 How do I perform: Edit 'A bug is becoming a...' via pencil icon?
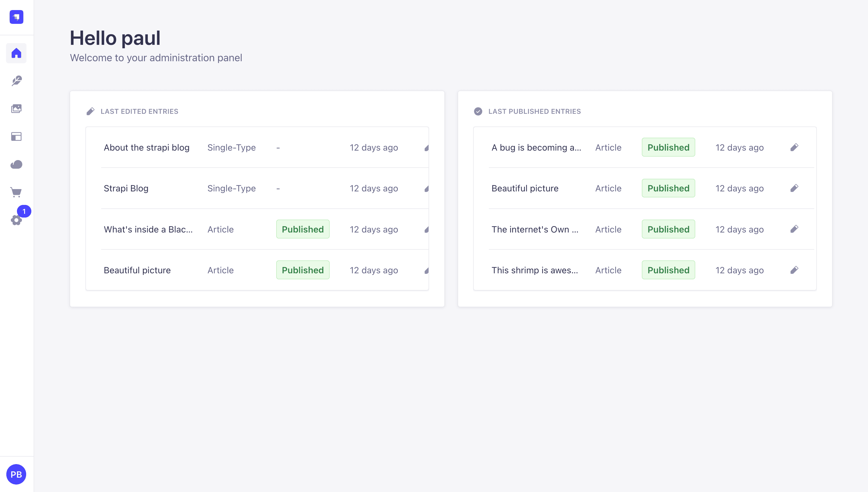coord(794,147)
